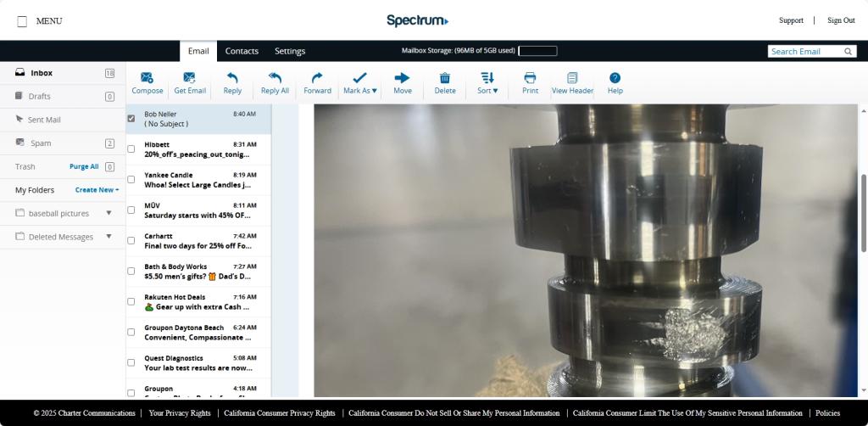868x426 pixels.
Task: Click the Sent Mail icon
Action: 20,119
